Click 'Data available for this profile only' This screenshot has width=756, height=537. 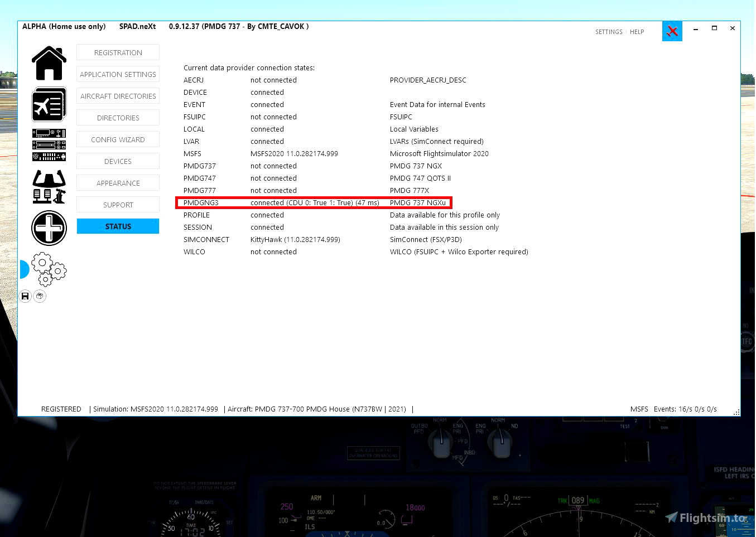pos(445,215)
